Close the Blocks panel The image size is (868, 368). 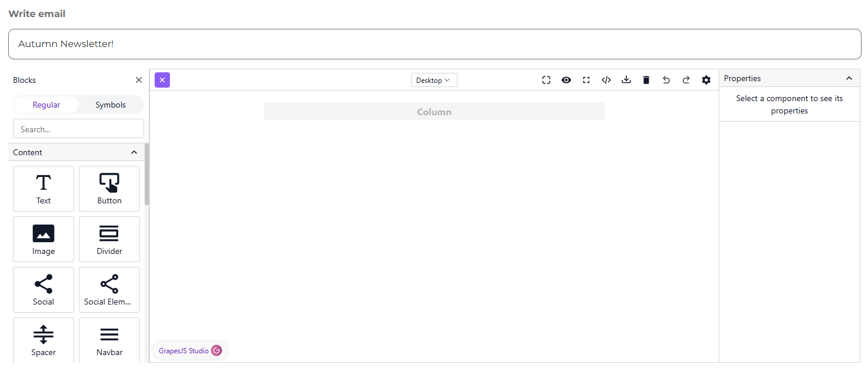click(x=139, y=80)
